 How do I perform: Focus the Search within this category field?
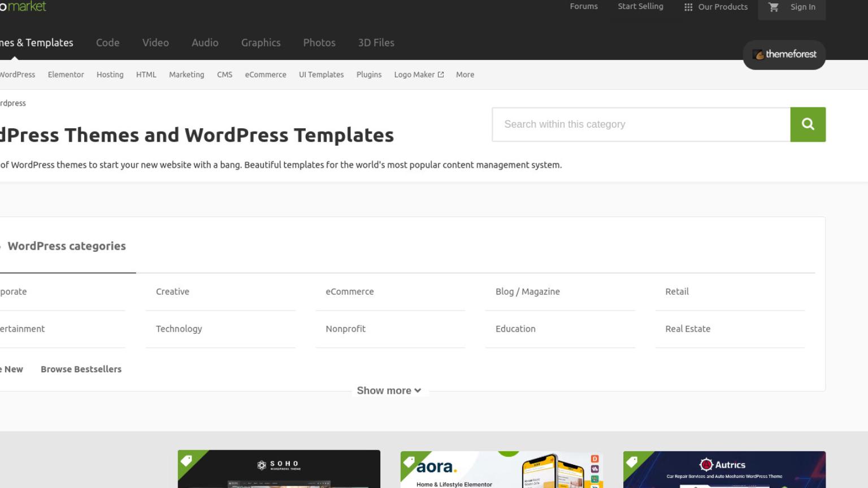pyautogui.click(x=641, y=124)
